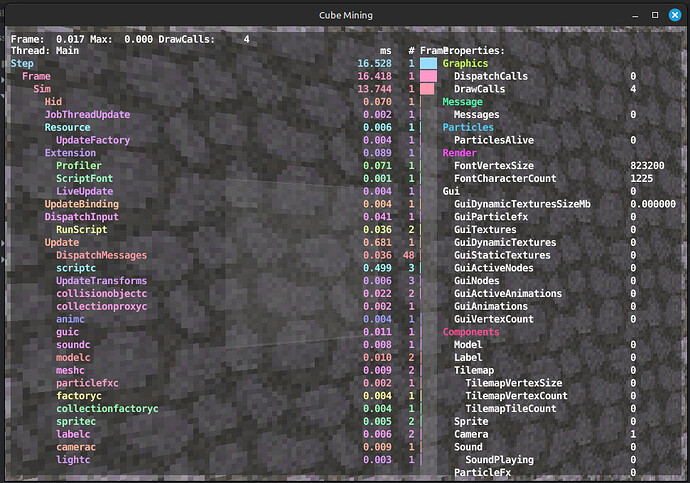Click the FontVertexSize property
Image resolution: width=690 pixels, height=483 pixels.
pos(494,165)
